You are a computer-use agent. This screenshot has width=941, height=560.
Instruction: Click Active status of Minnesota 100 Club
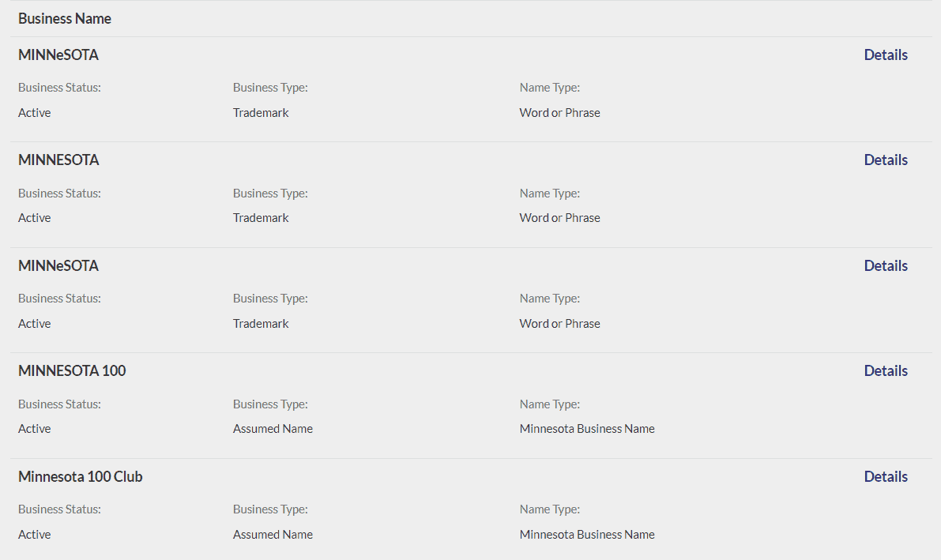(35, 535)
